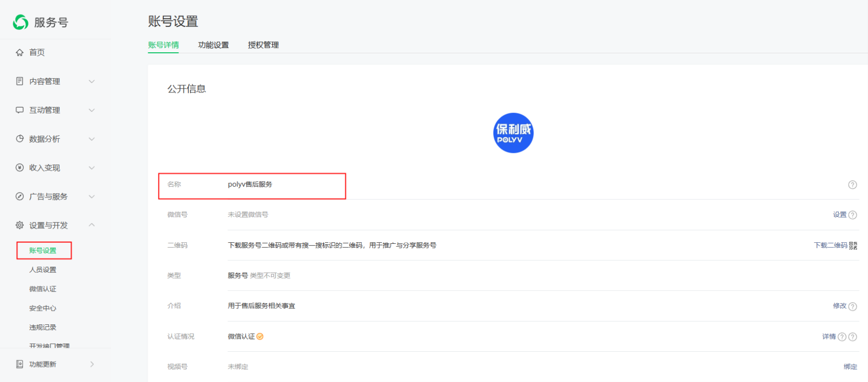Viewport: 868px width, 382px height.
Task: Click the 下载二维码 link
Action: [830, 245]
